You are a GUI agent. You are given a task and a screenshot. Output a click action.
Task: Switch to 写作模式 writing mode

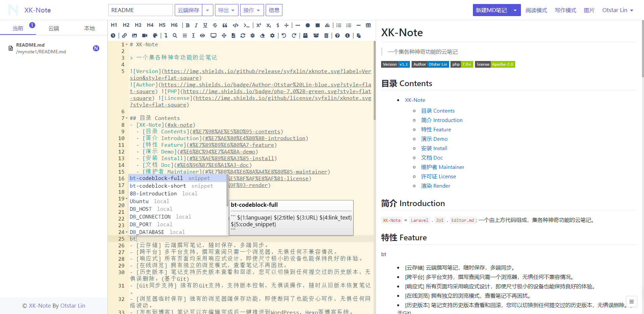coord(566,10)
